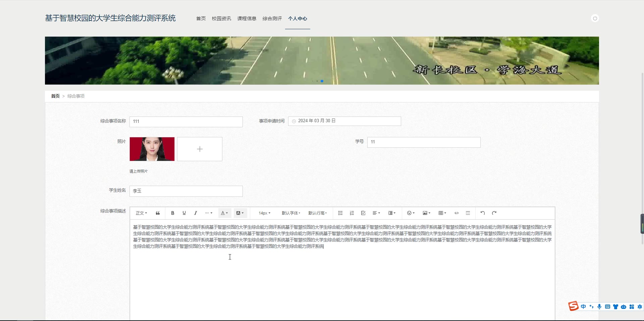Image resolution: width=644 pixels, height=321 pixels.
Task: Insert a blockquote via quote icon
Action: click(x=158, y=213)
